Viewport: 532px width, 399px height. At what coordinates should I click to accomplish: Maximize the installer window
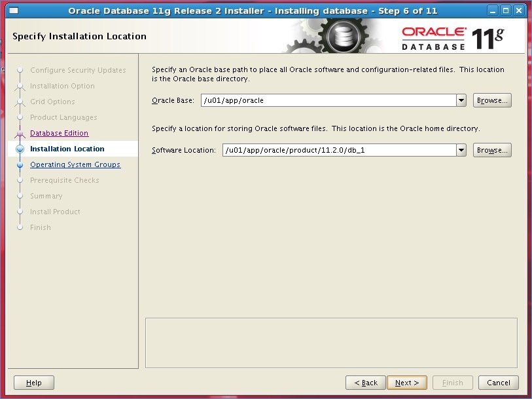(x=506, y=10)
